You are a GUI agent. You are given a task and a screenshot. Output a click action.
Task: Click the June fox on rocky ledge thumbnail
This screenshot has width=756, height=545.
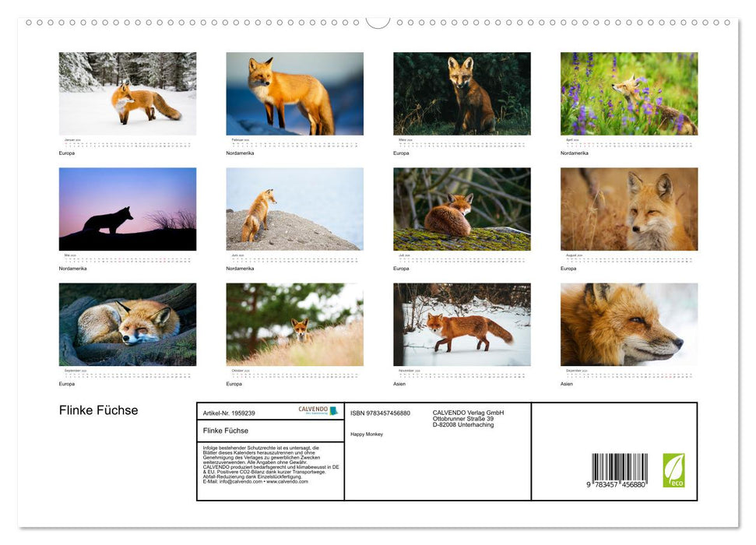tap(294, 209)
